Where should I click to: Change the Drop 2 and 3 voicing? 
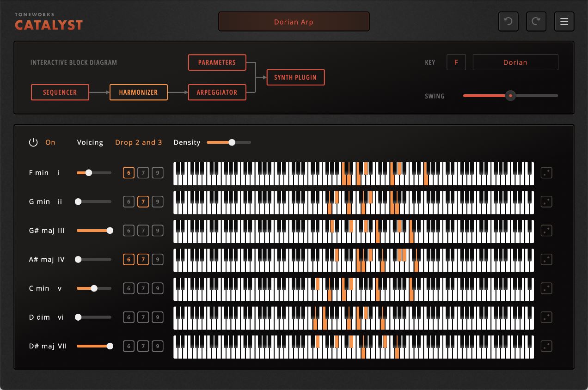tap(139, 142)
